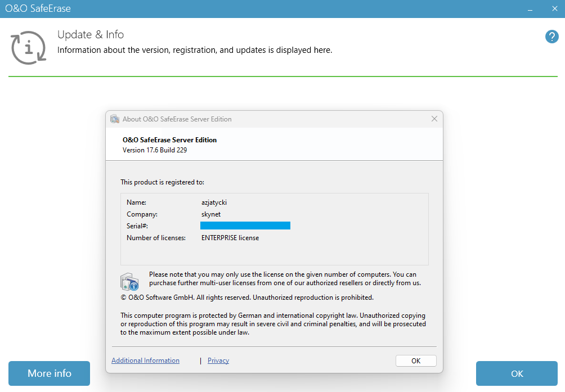565x392 pixels.
Task: Click the company value 'skynet'
Action: coord(211,214)
